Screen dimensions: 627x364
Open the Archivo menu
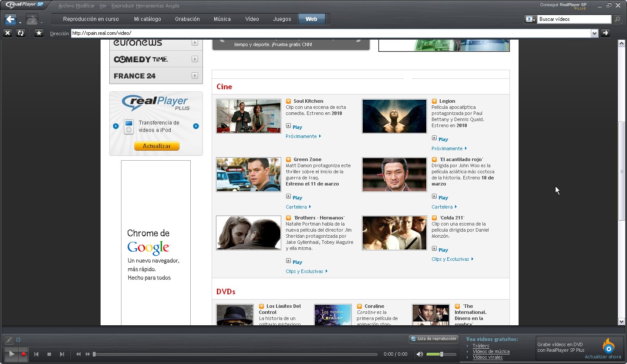pos(66,6)
